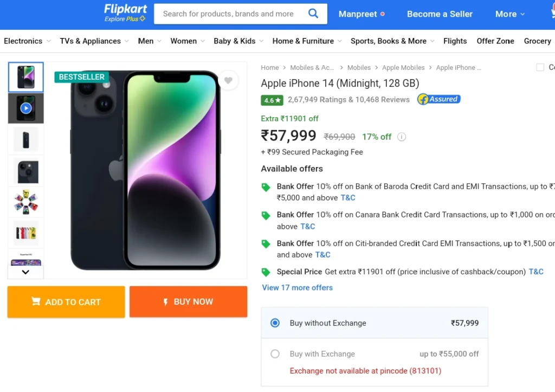Click the 4.6 star rating badge
Screen dimensions: 555x392
(272, 100)
